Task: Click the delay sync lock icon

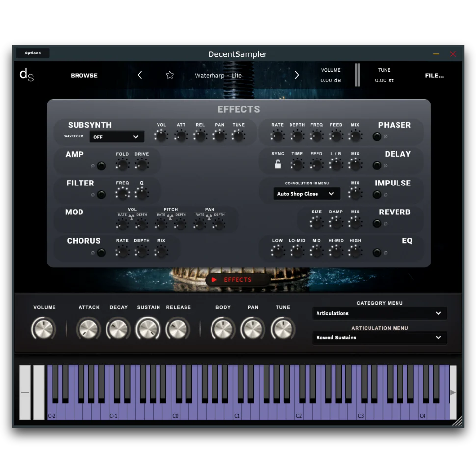Action: pyautogui.click(x=278, y=165)
